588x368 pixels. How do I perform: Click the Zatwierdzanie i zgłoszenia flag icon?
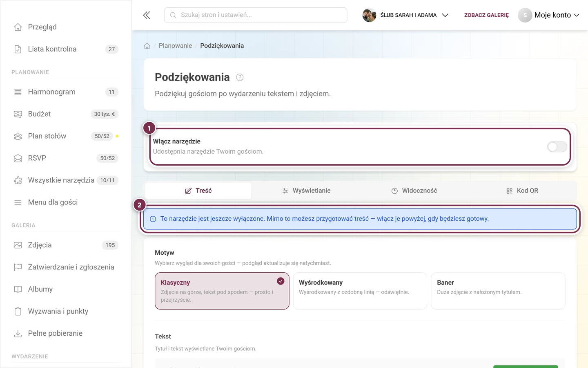point(18,267)
